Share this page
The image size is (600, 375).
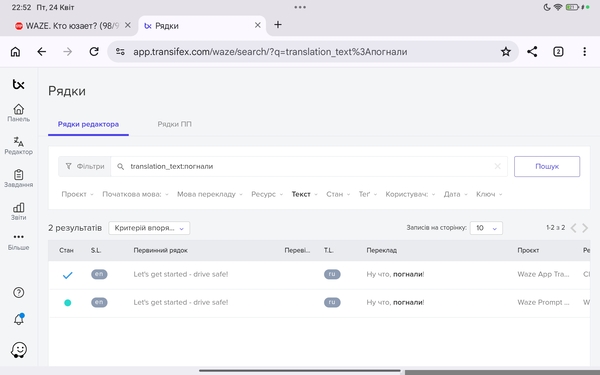click(x=532, y=52)
